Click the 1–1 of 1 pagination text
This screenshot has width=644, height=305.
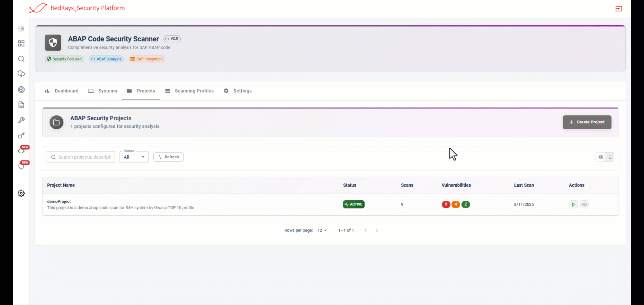pos(346,230)
